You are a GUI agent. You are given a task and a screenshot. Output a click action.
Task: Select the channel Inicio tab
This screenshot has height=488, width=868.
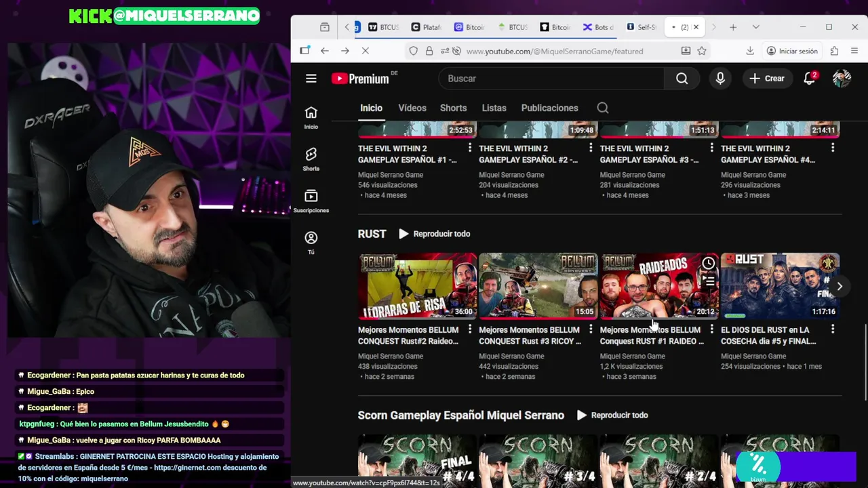coord(371,108)
